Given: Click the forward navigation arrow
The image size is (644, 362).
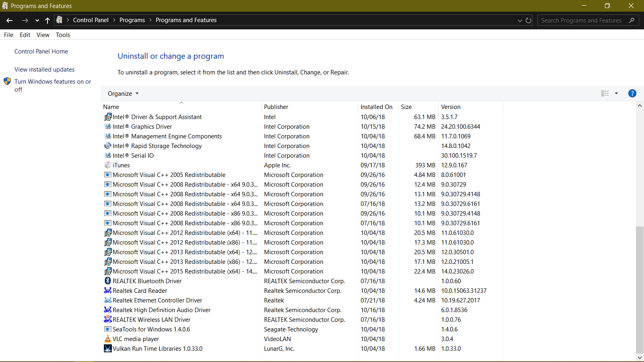Looking at the screenshot, I should coord(25,20).
